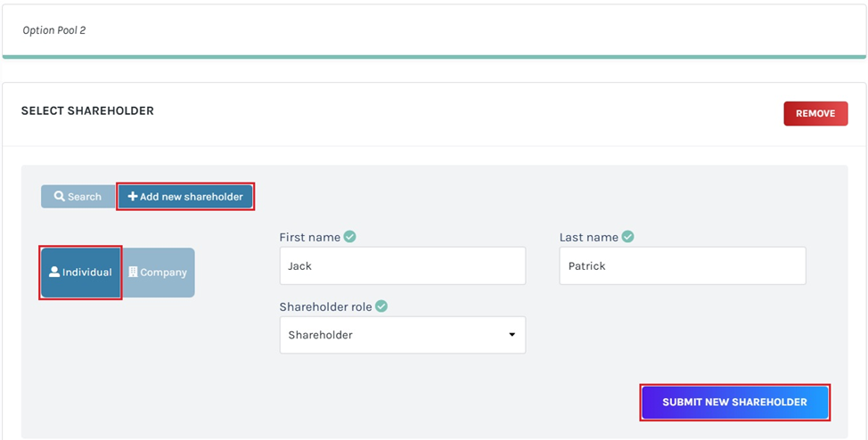
Task: Open the Add new shareholder tab
Action: pos(185,197)
